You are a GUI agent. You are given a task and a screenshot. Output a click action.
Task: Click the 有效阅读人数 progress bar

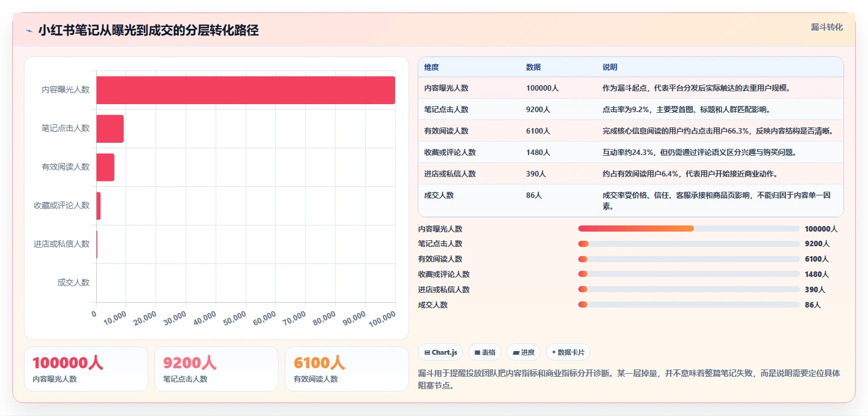689,259
